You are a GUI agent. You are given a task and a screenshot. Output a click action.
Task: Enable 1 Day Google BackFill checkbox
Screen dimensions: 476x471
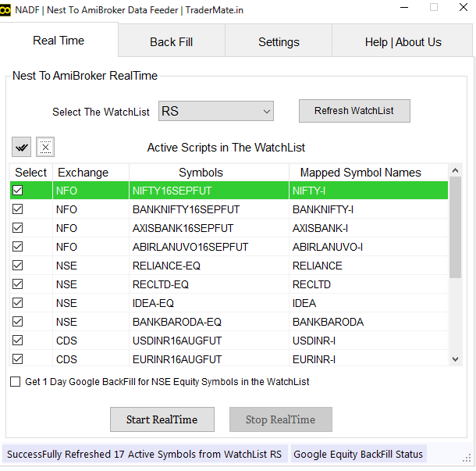coord(16,382)
